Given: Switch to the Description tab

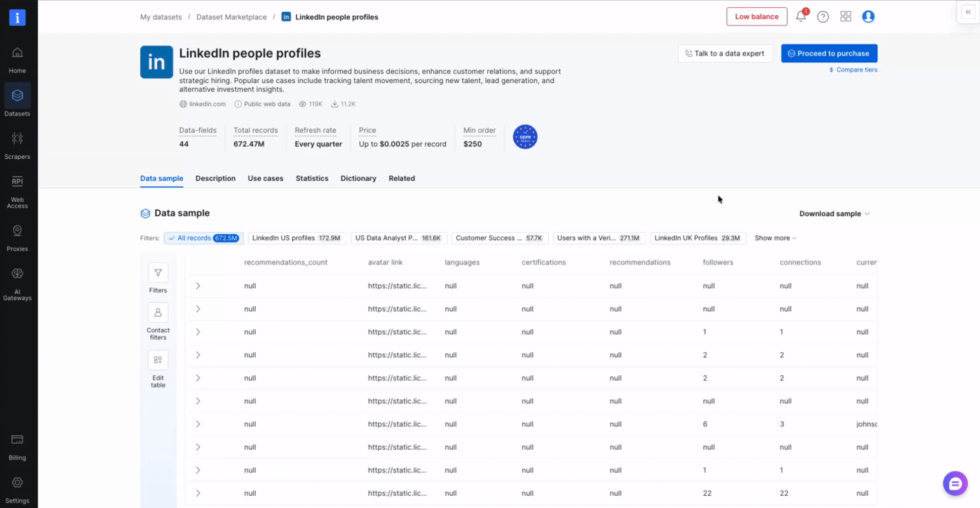Looking at the screenshot, I should [215, 178].
